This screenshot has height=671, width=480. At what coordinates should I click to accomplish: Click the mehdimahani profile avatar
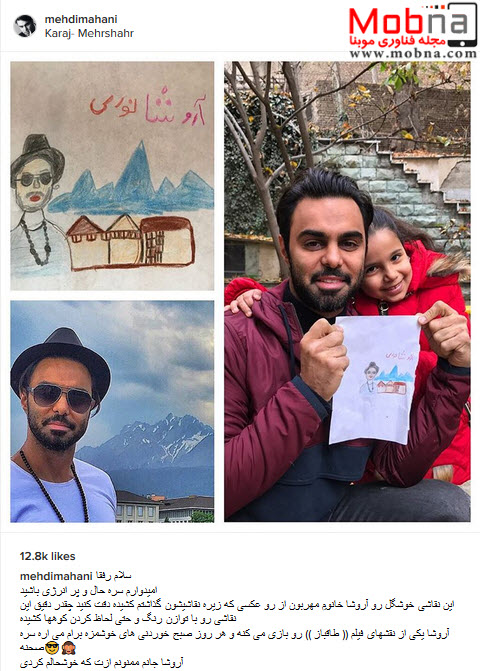25,26
